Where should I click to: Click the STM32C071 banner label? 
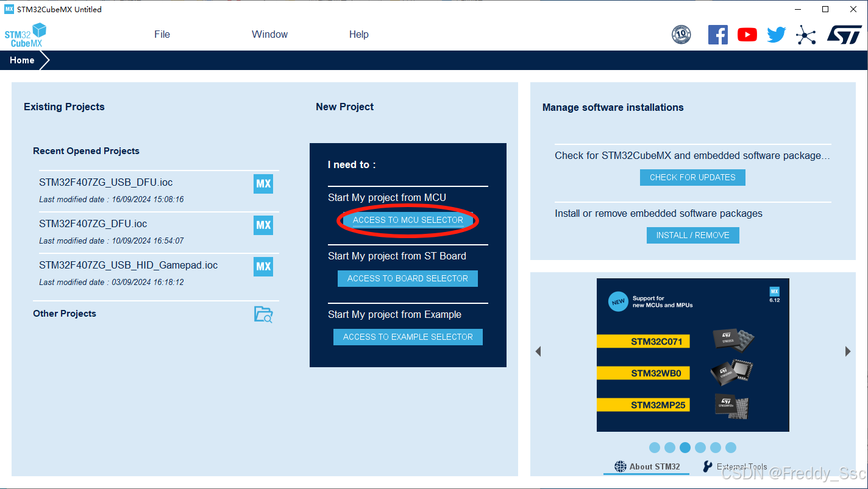(643, 342)
